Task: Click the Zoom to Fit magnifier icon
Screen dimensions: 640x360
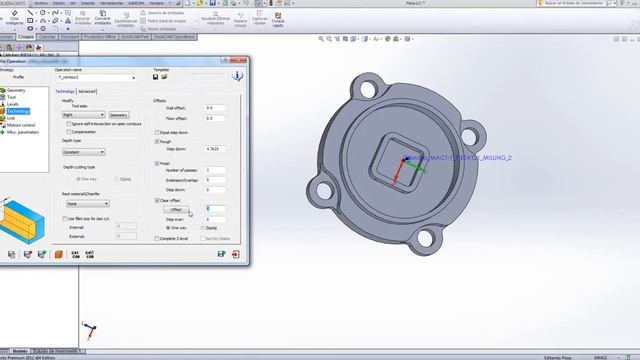Action: click(321, 39)
